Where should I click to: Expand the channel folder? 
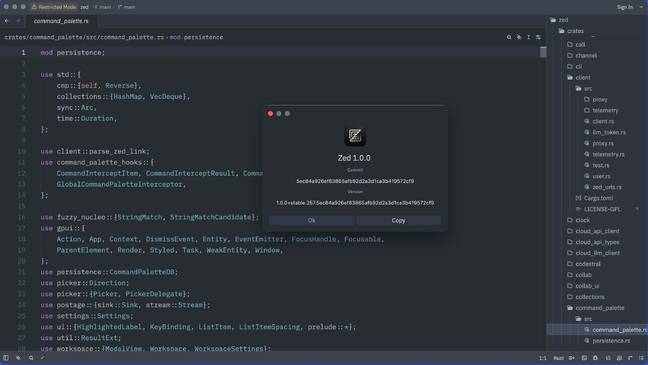(582, 55)
